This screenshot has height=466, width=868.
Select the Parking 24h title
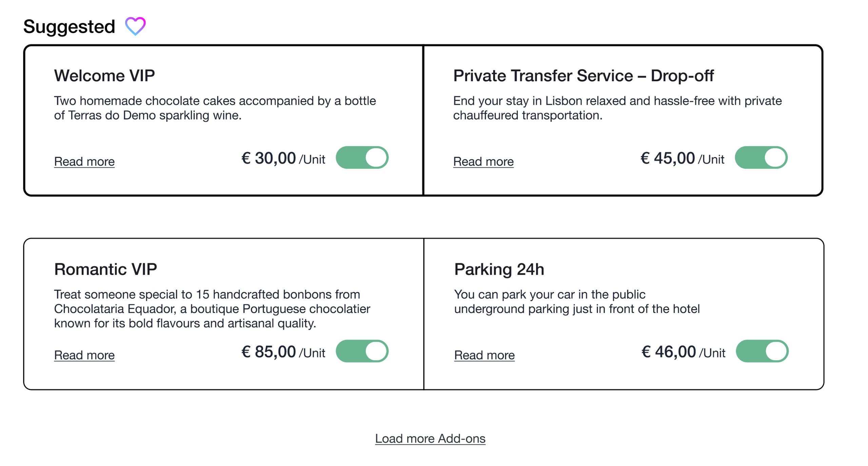499,269
